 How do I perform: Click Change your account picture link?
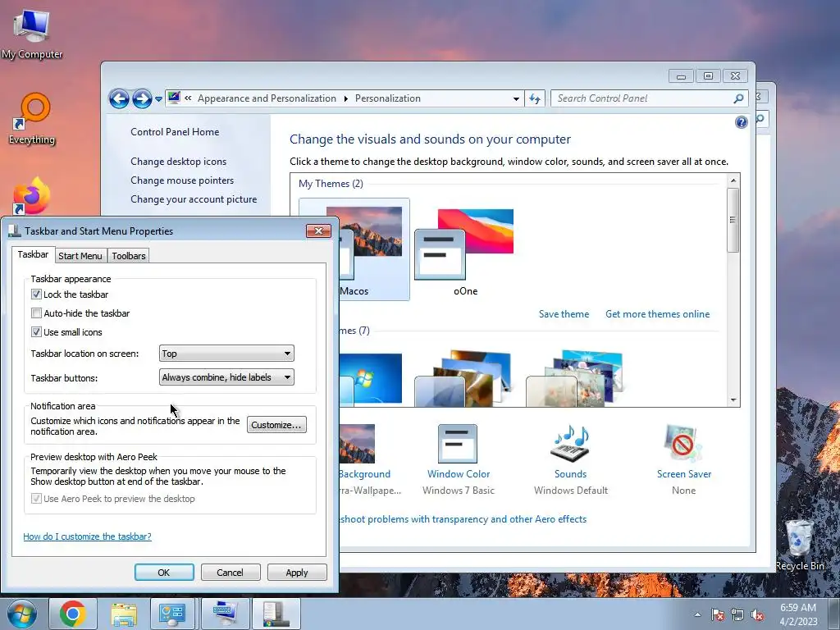(194, 199)
